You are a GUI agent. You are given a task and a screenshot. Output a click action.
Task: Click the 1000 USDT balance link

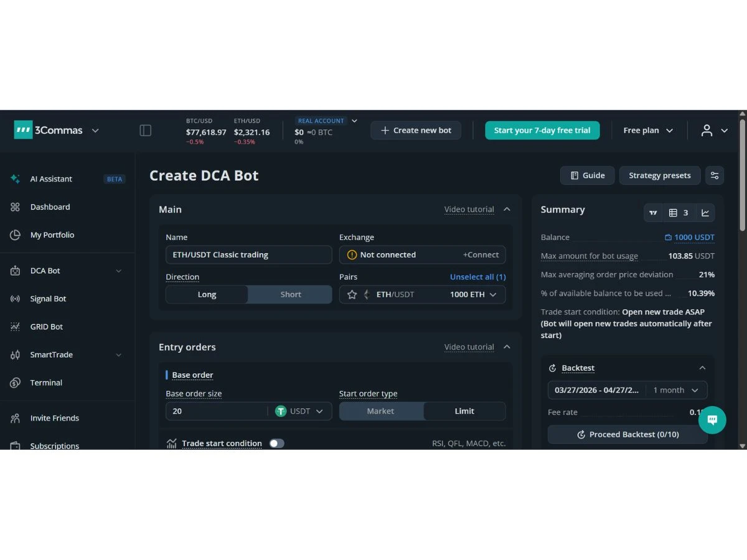[x=694, y=238]
